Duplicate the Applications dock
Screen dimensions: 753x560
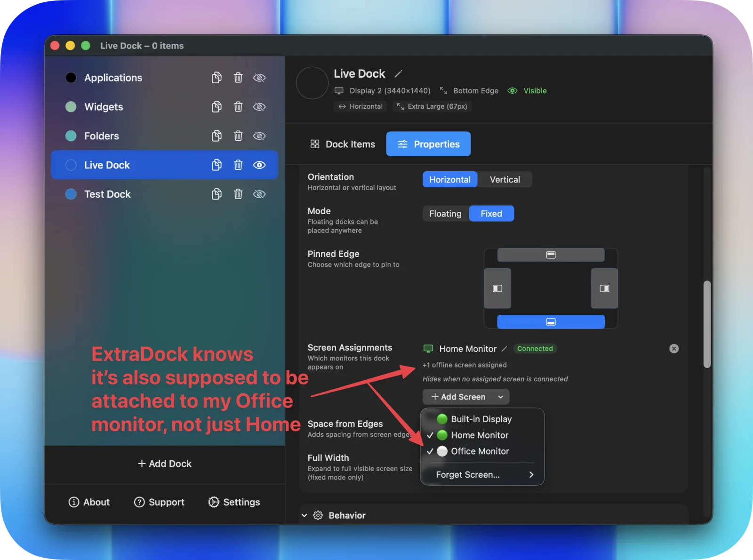(216, 78)
